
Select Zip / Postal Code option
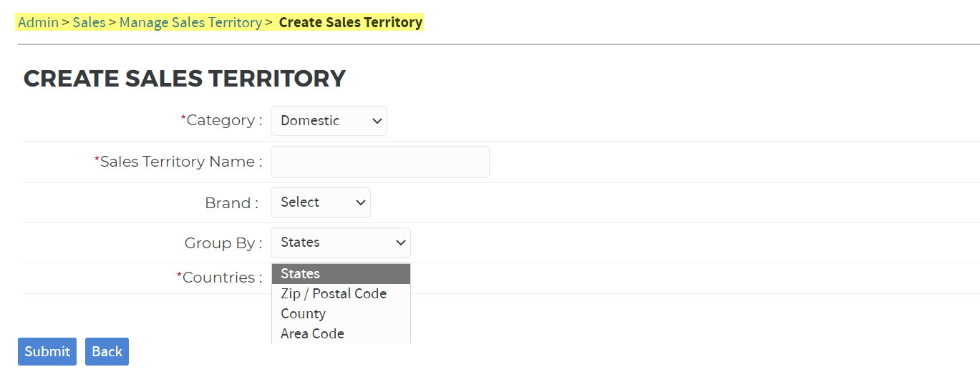(x=334, y=294)
